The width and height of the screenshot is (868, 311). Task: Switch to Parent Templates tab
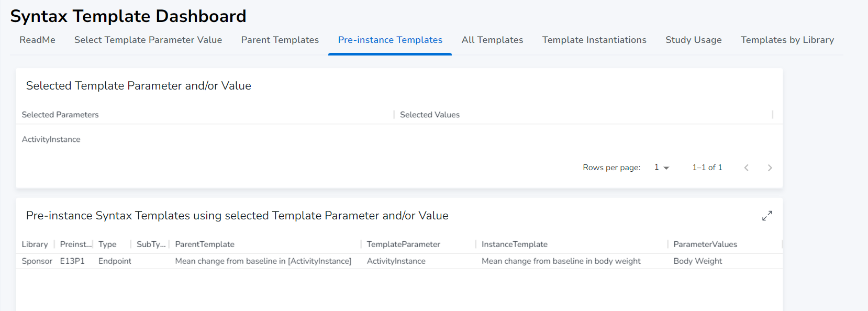coord(280,40)
